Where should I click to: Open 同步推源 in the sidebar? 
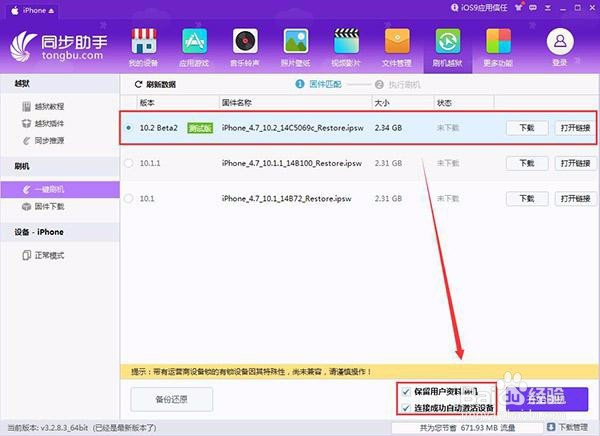(x=43, y=141)
